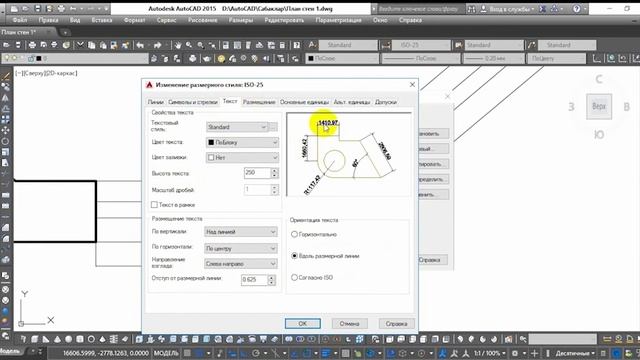Check the 'Текст в рамке' checkbox
The image size is (640, 360).
(x=154, y=205)
